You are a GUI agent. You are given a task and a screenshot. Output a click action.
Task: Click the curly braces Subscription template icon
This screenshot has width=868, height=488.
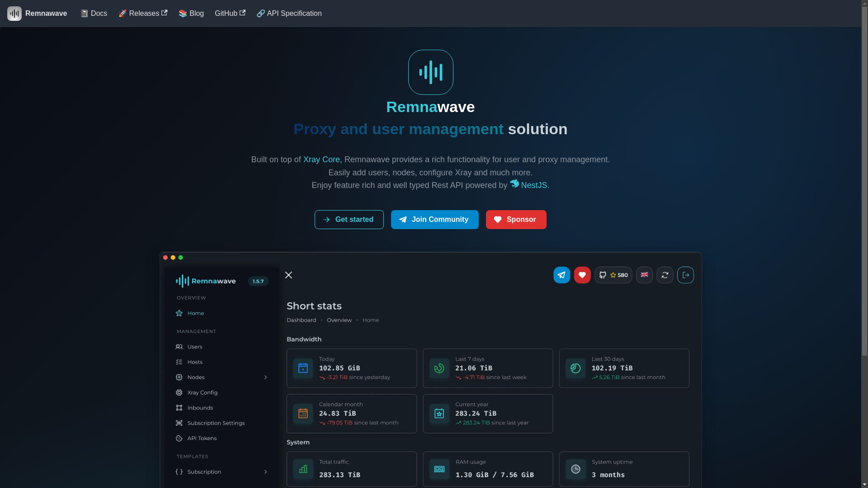point(179,472)
